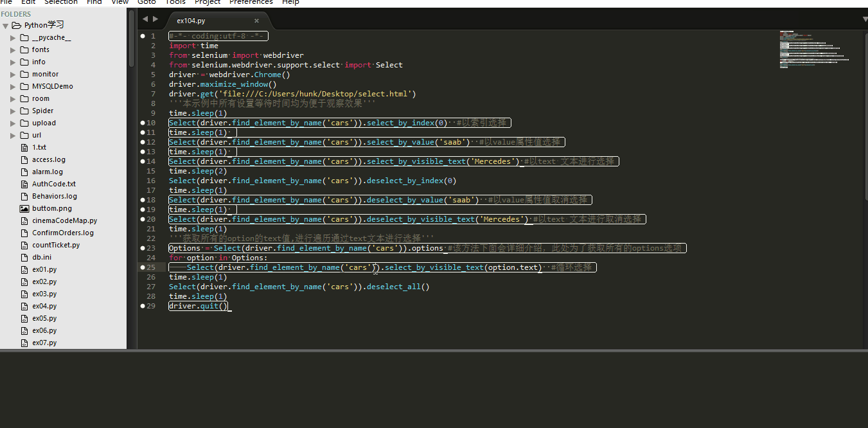Click the driver.maximize_window() code line
Screen dimensions: 868x428
pyautogui.click(x=223, y=84)
